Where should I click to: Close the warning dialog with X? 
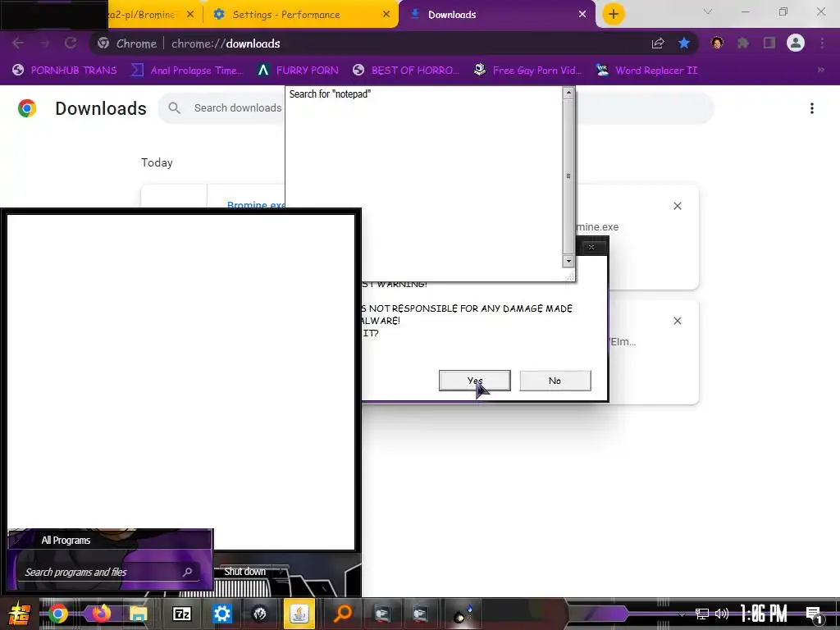click(x=591, y=247)
